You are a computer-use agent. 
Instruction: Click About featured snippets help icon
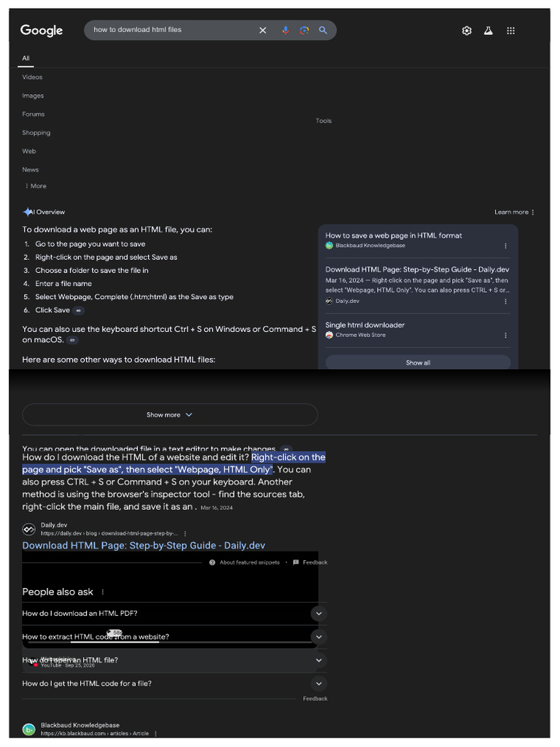click(x=212, y=562)
